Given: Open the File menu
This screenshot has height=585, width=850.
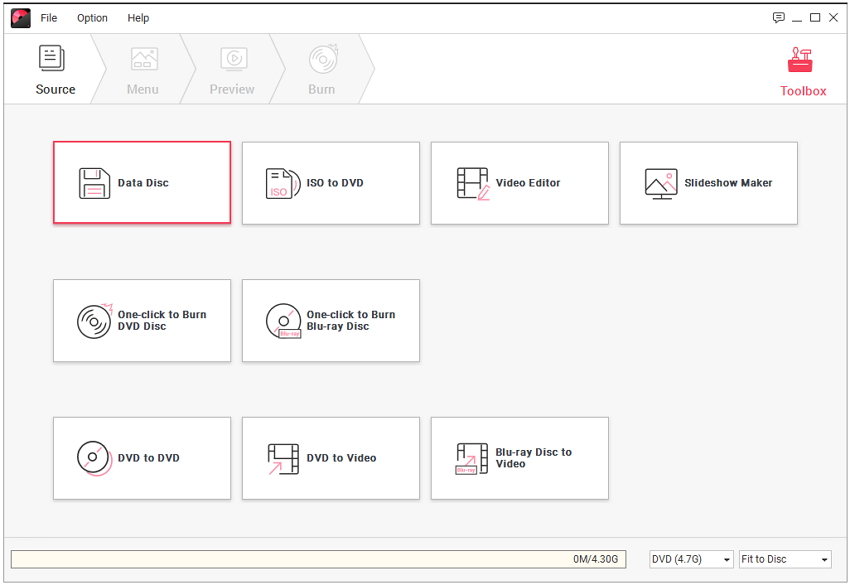Looking at the screenshot, I should click(x=48, y=18).
